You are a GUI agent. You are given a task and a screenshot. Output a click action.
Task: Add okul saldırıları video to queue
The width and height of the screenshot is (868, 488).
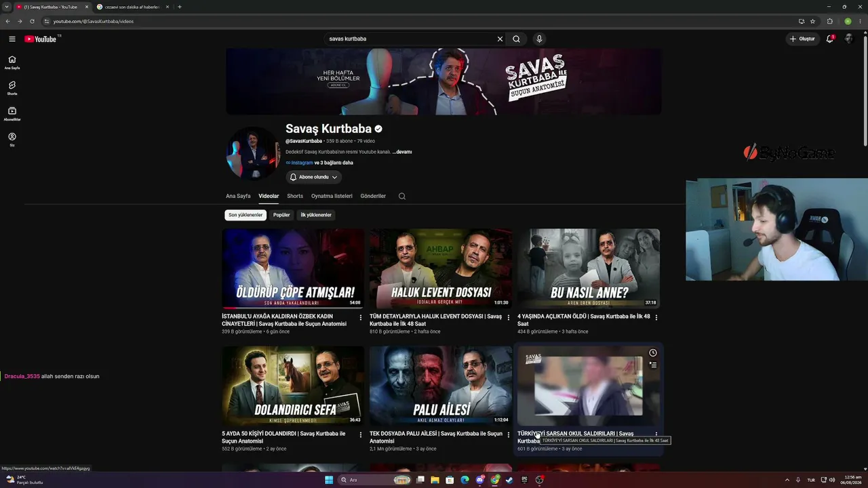(652, 365)
